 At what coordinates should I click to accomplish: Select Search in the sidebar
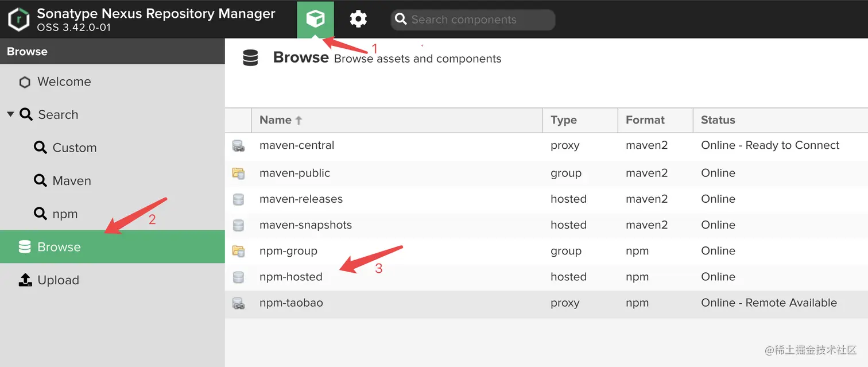point(58,114)
